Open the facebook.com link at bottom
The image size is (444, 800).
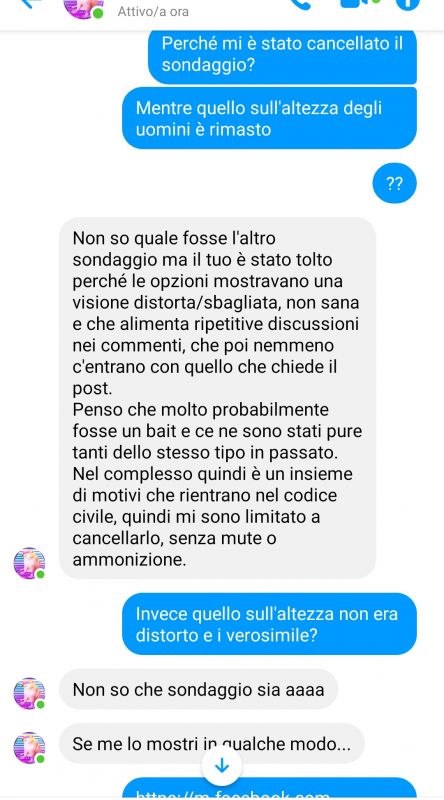pyautogui.click(x=270, y=789)
